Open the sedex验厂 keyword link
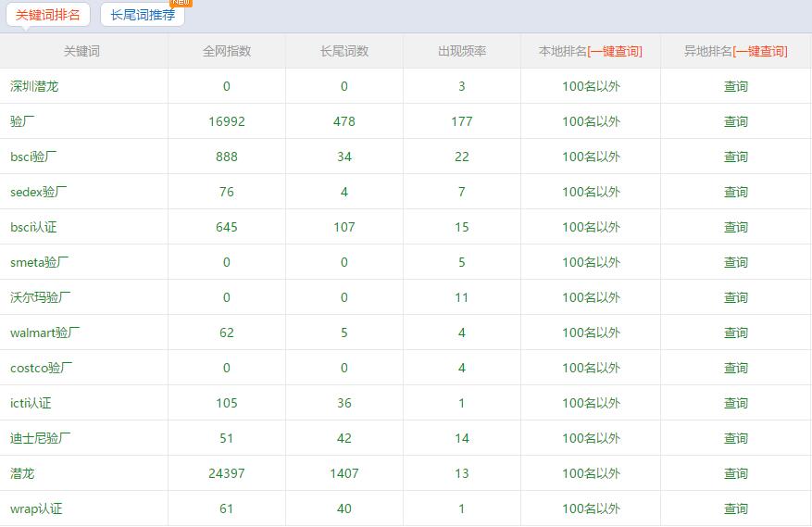The image size is (812, 527). click(x=38, y=193)
